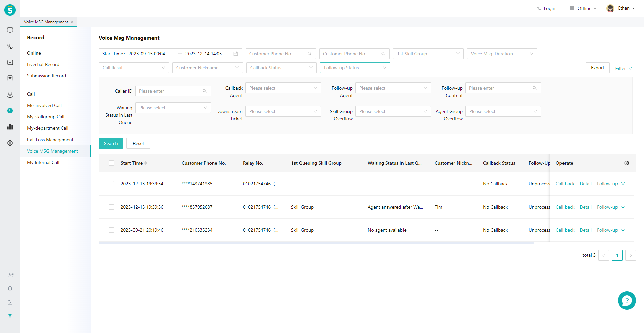The height and width of the screenshot is (333, 644).
Task: Open My-skillgroup Call menu item
Action: [46, 117]
